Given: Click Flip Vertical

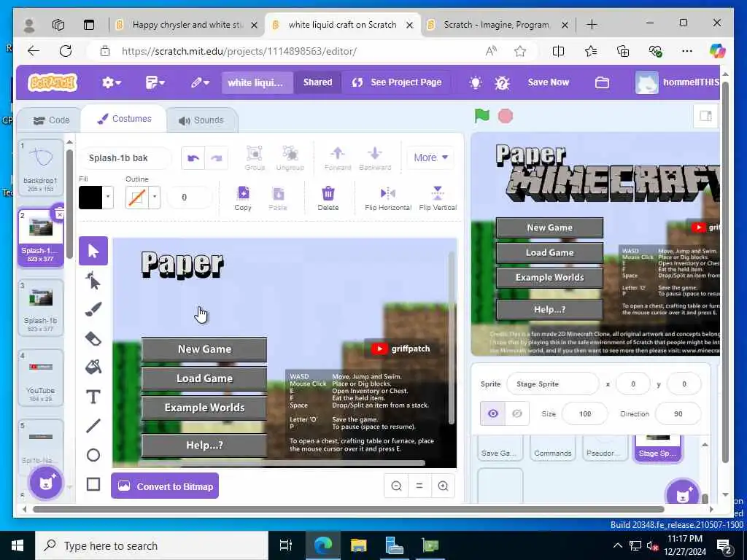Looking at the screenshot, I should pyautogui.click(x=438, y=198).
